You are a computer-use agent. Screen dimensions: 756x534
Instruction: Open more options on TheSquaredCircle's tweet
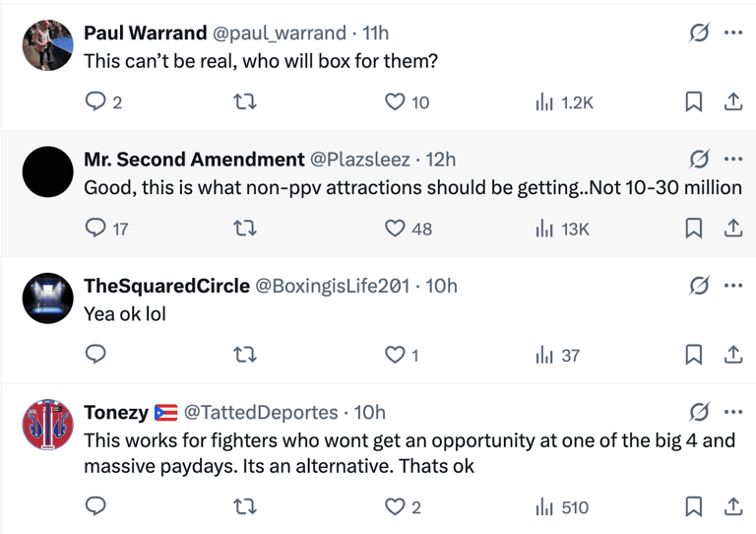pyautogui.click(x=732, y=286)
